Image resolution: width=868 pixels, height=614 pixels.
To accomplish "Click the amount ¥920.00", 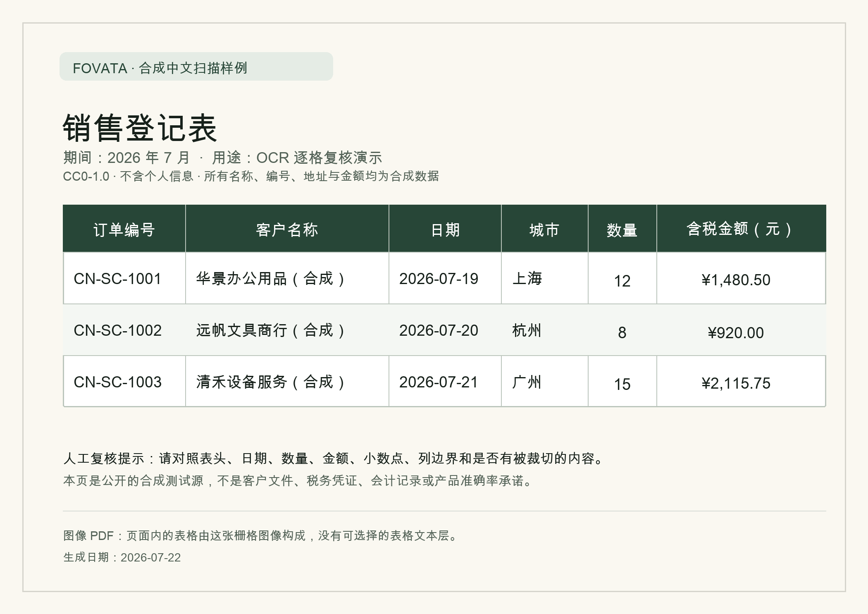I will 736,333.
